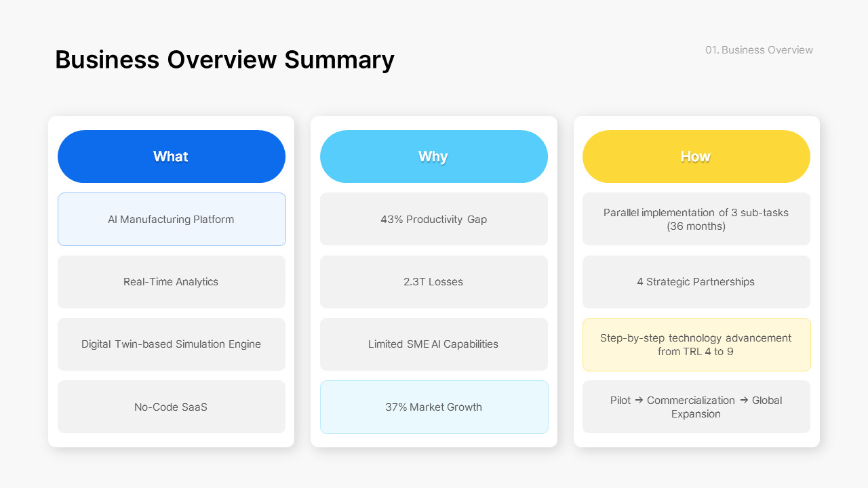Viewport: 868px width, 488px height.
Task: Click the (36 months) text line
Action: pos(696,226)
